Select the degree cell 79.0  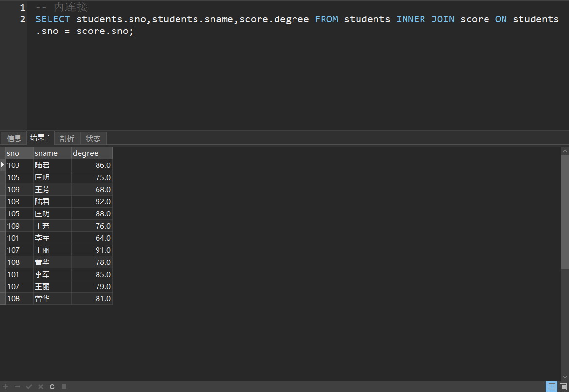coord(92,286)
